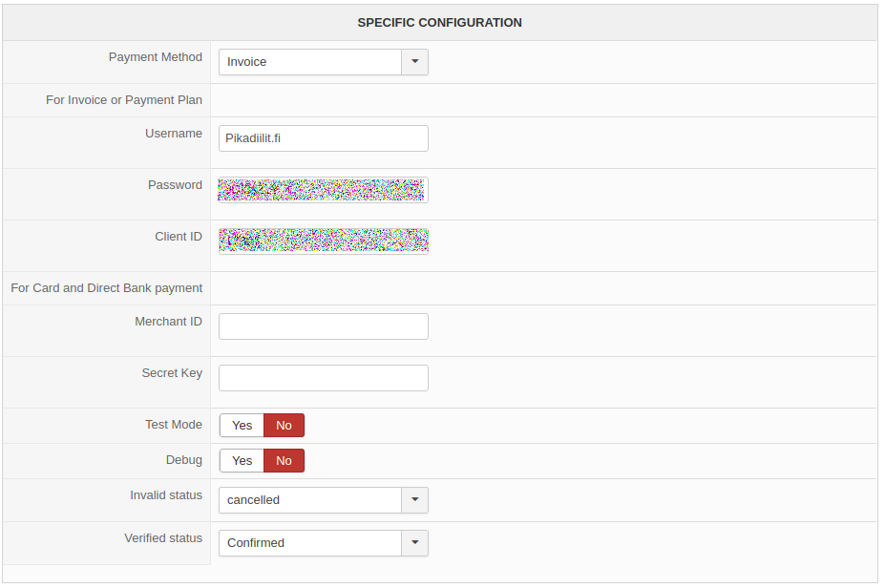
Task: Expand the Invalid status dropdown arrow
Action: 414,500
